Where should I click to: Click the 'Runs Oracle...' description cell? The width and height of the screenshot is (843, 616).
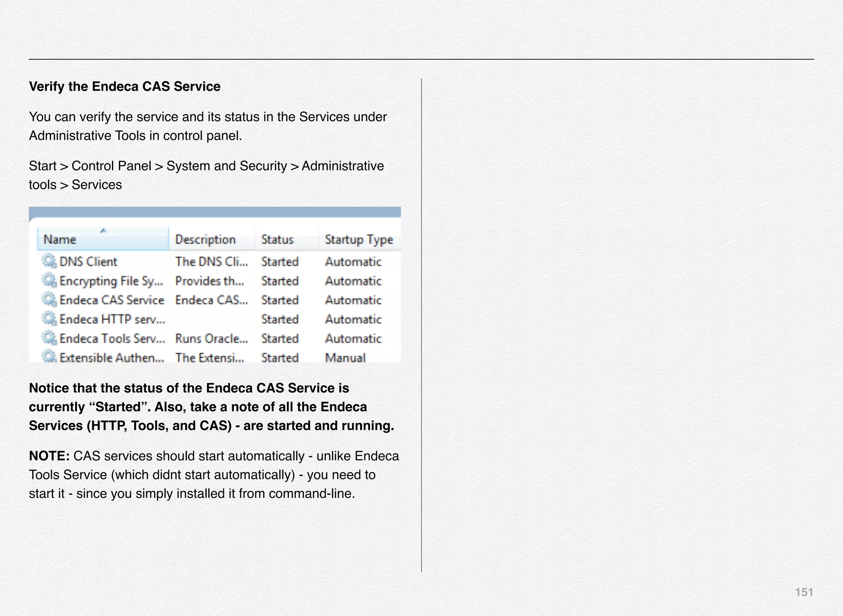pos(212,338)
